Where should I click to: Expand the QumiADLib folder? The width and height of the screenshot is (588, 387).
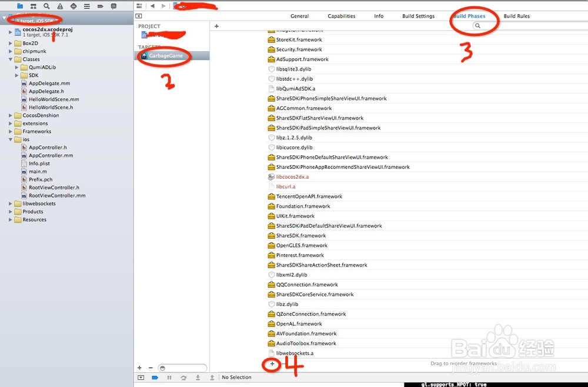click(17, 67)
